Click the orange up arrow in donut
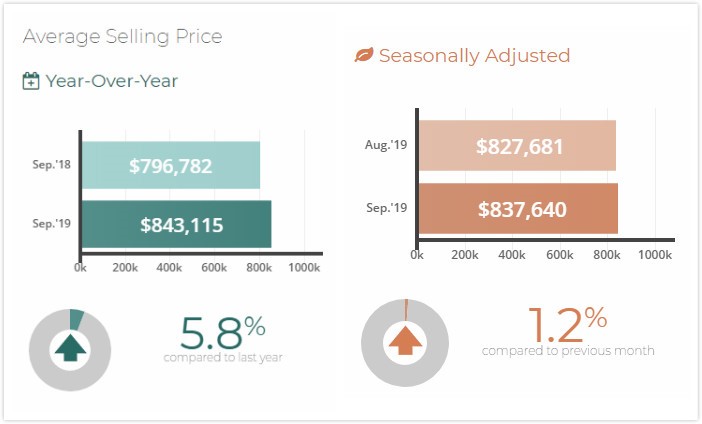Viewport: 702px width, 424px height. [x=404, y=343]
